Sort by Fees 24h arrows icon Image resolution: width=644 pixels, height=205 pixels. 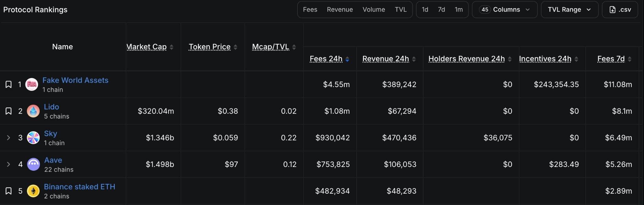(347, 59)
